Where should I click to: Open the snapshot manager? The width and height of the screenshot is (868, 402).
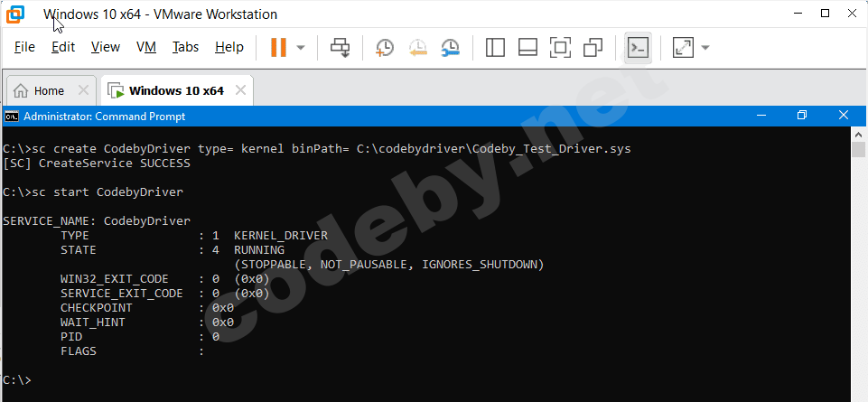click(451, 48)
